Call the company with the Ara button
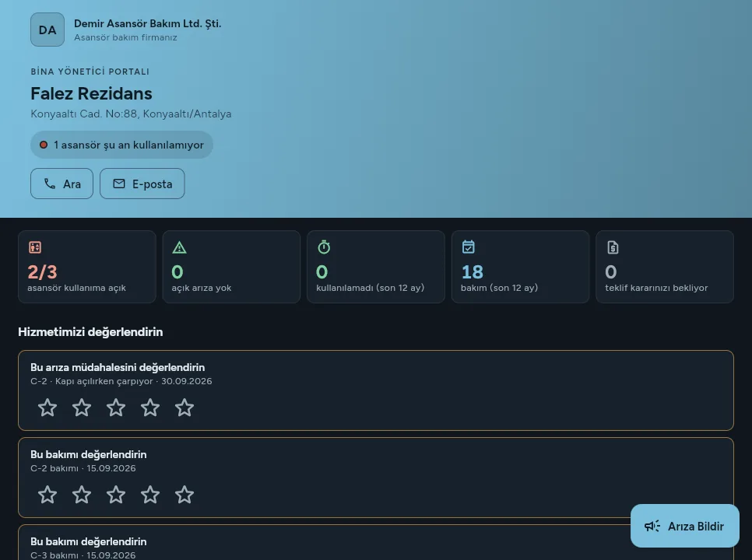Image resolution: width=752 pixels, height=560 pixels. tap(61, 184)
